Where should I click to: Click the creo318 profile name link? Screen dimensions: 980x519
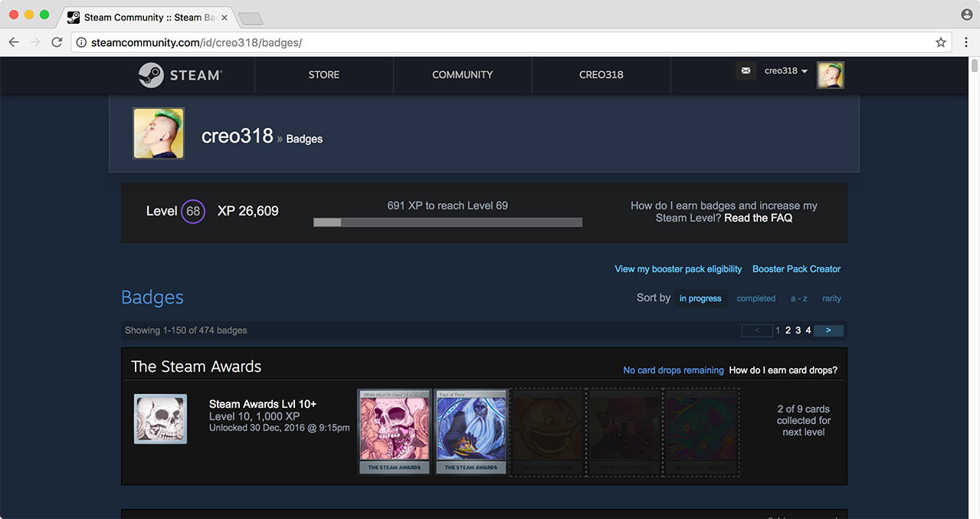point(237,136)
